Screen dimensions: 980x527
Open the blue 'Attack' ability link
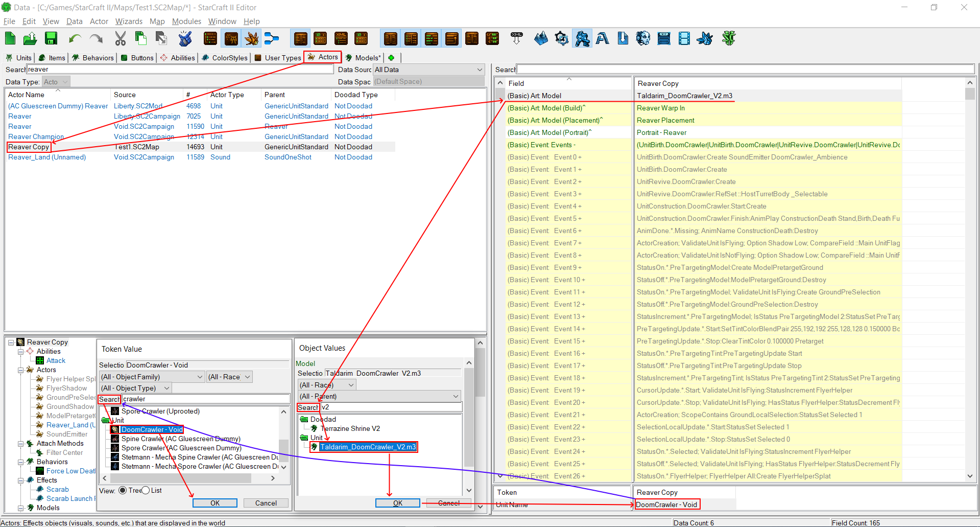point(56,361)
